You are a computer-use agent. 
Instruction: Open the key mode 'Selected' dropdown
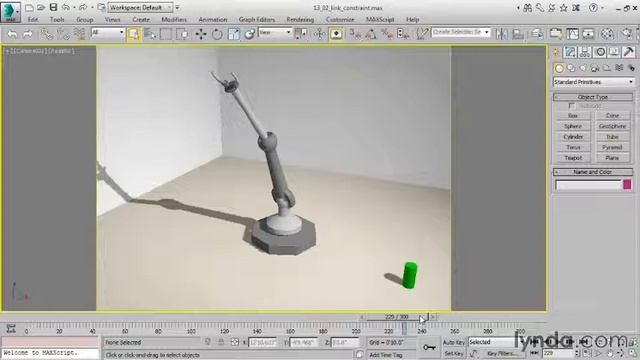[494, 342]
